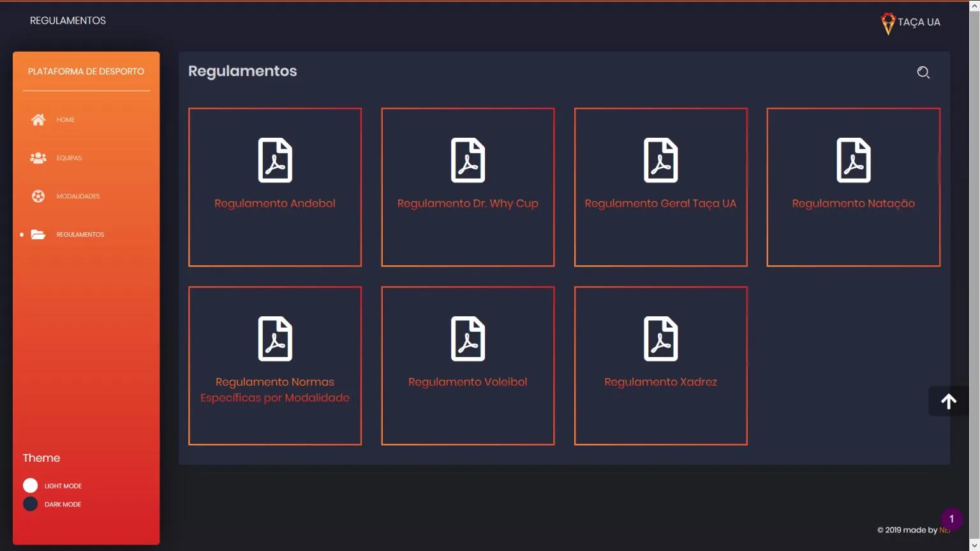Click the TAÇA UA brand text

point(919,22)
